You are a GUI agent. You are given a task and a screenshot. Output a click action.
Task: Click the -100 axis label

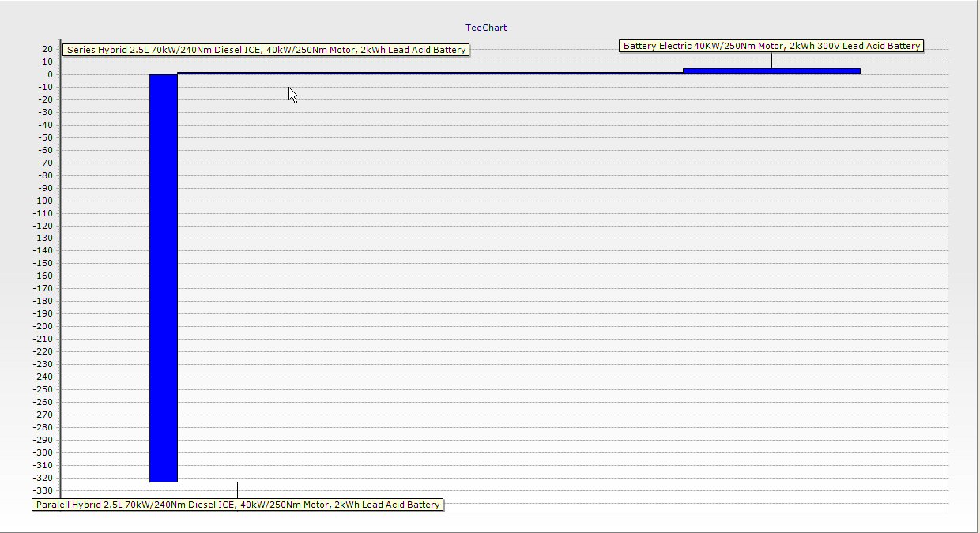click(43, 201)
